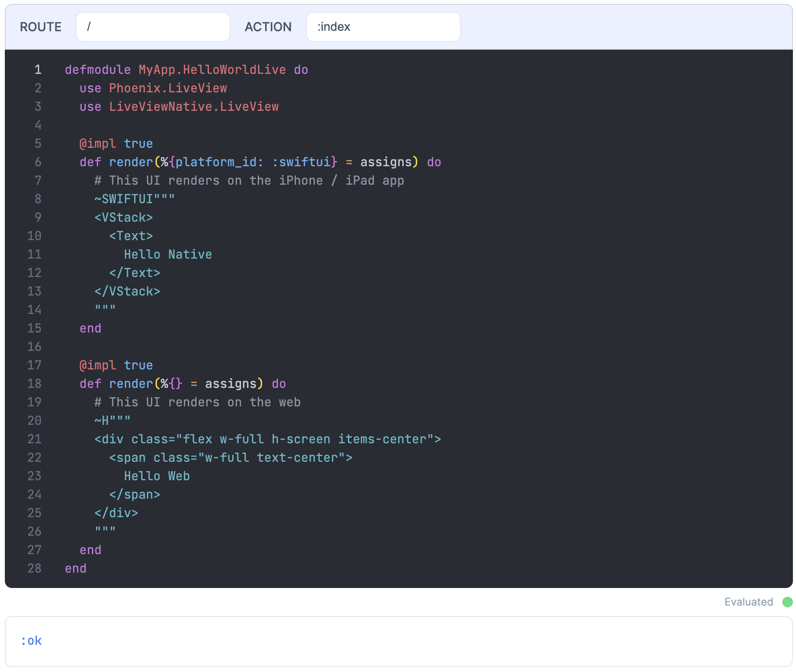The image size is (796, 672).
Task: Click line number 1 in the gutter
Action: (x=38, y=70)
